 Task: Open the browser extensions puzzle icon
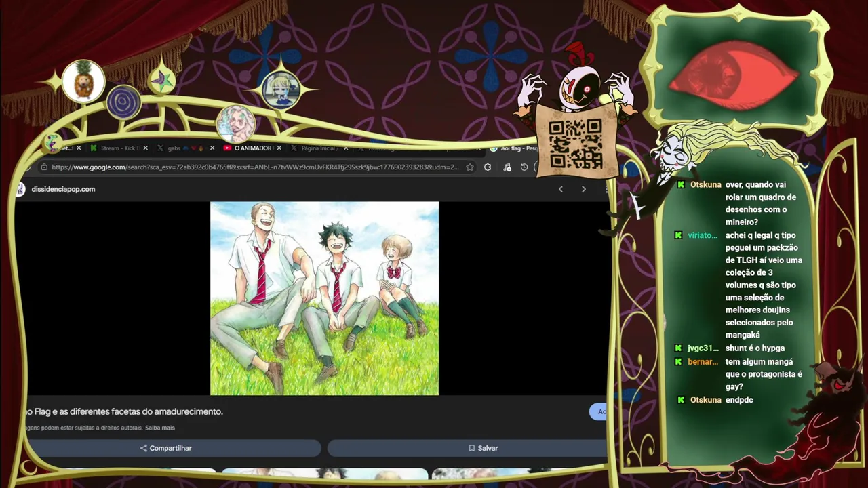tap(488, 167)
